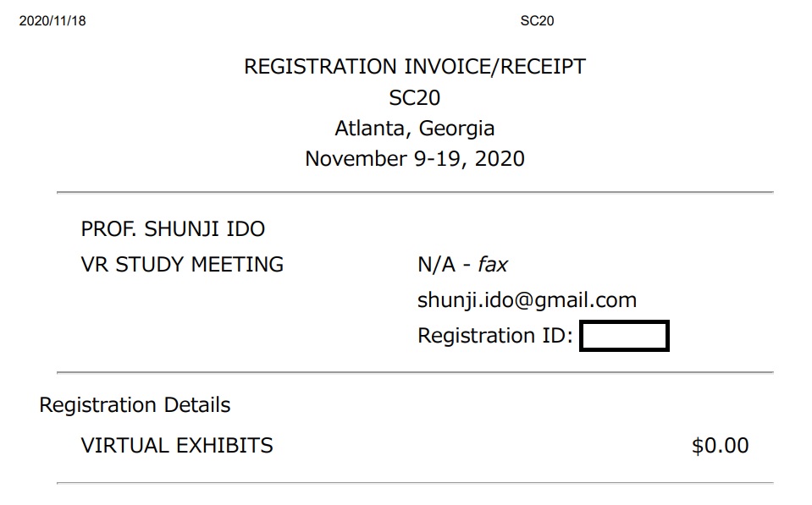The height and width of the screenshot is (505, 812).
Task: Click the REGISTRATION INVOICE/RECEIPT title
Action: [414, 67]
